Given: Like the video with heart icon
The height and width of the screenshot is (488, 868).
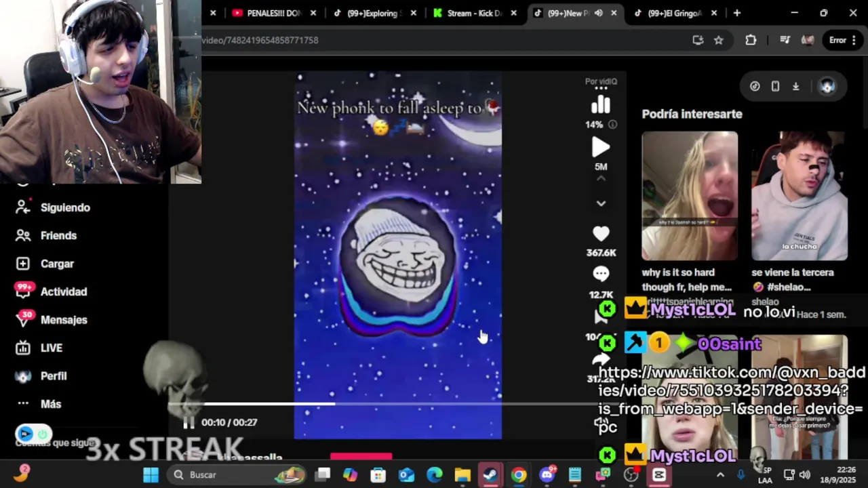Looking at the screenshot, I should click(601, 234).
